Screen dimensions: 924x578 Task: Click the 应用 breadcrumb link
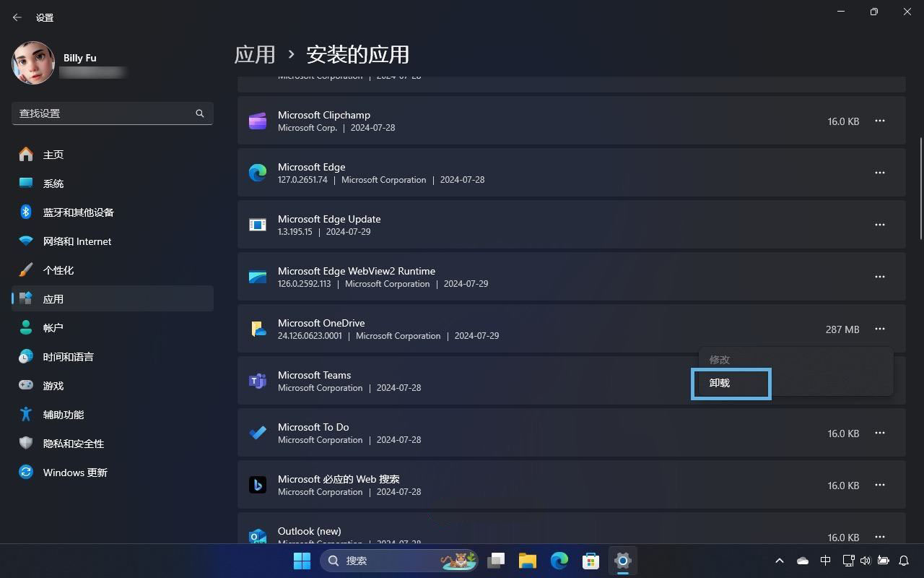coord(255,54)
